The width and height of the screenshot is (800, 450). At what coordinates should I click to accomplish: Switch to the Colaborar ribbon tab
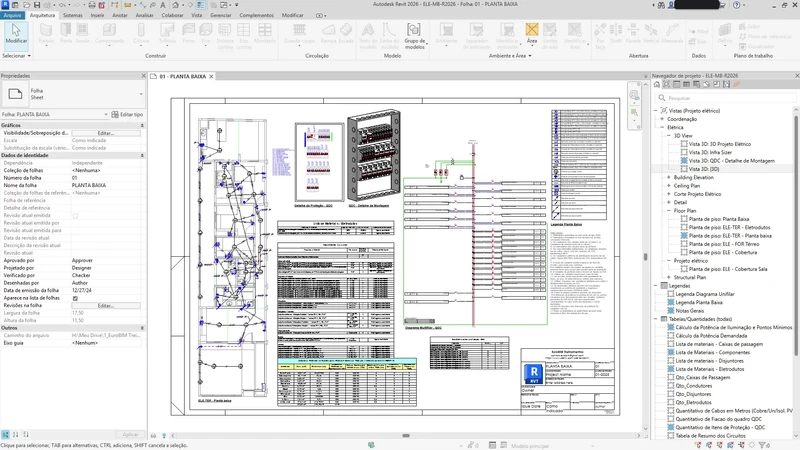pos(172,15)
